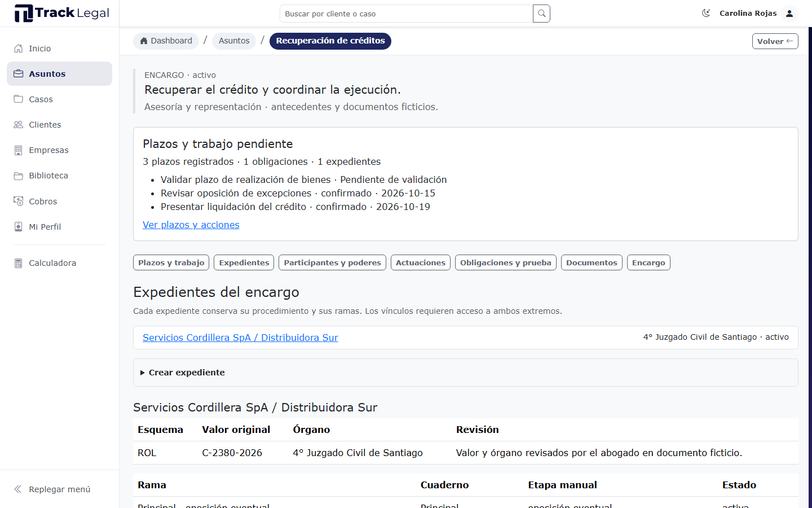This screenshot has width=812, height=508.
Task: Click the Calculadora calculator icon
Action: pyautogui.click(x=19, y=263)
